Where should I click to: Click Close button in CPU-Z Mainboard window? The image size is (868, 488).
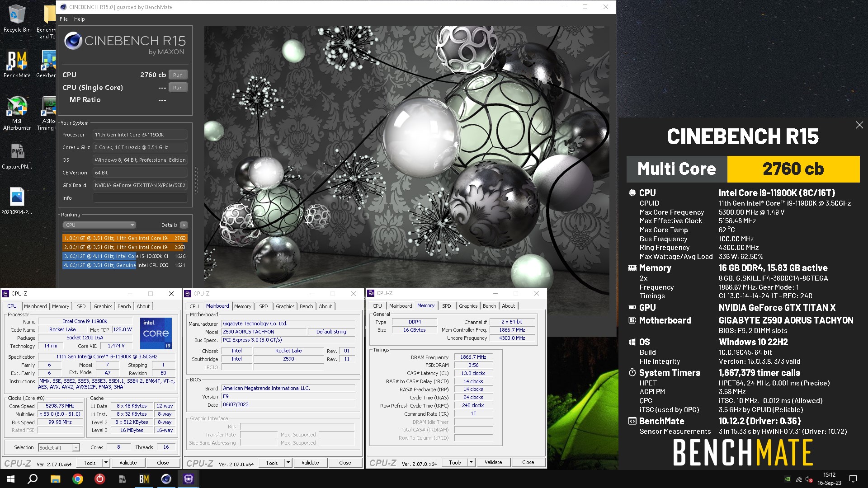point(345,463)
